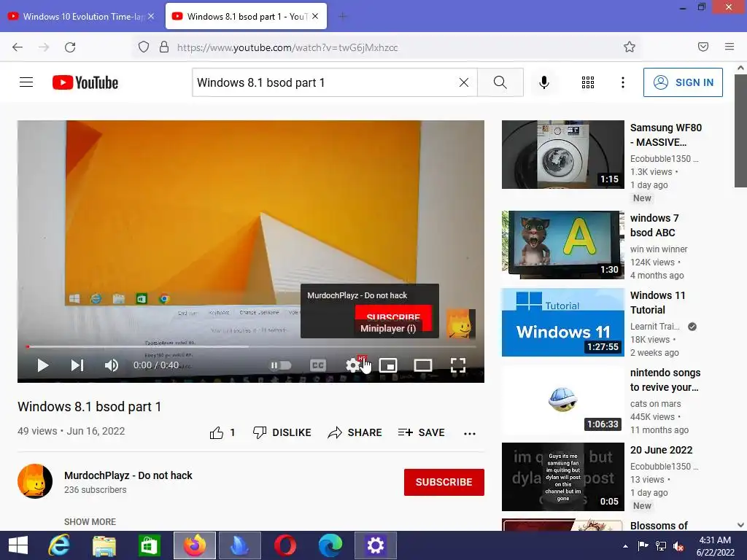The width and height of the screenshot is (747, 560).
Task: Click SUBSCRIBE in video overlay popup
Action: (x=393, y=317)
